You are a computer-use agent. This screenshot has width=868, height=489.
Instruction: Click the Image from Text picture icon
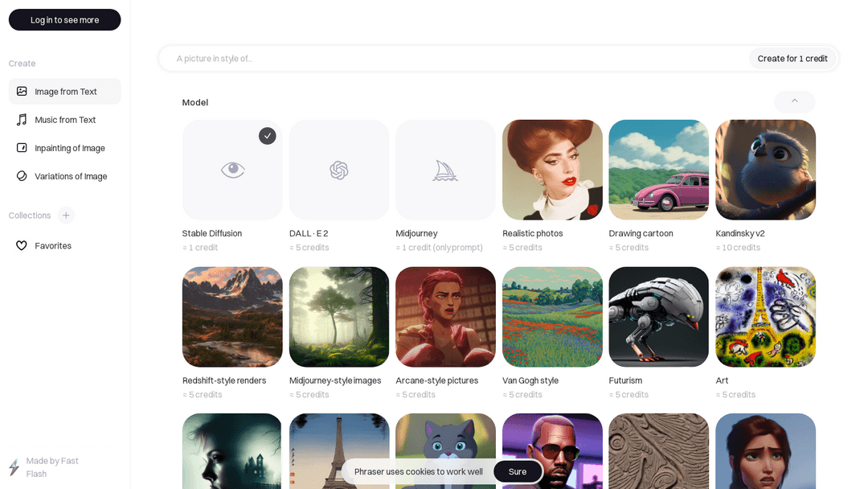coord(22,92)
